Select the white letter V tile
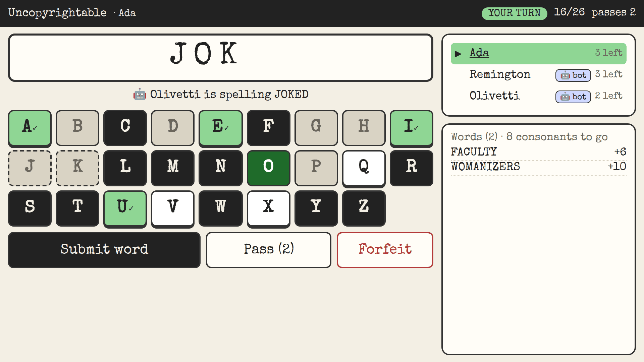The width and height of the screenshot is (644, 362). pos(173,208)
